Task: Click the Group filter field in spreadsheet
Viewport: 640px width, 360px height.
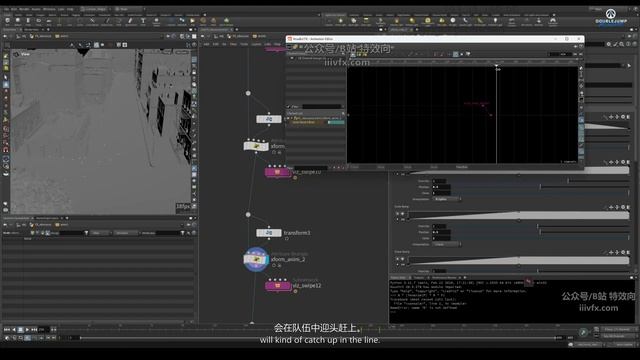Action: [x=71, y=233]
